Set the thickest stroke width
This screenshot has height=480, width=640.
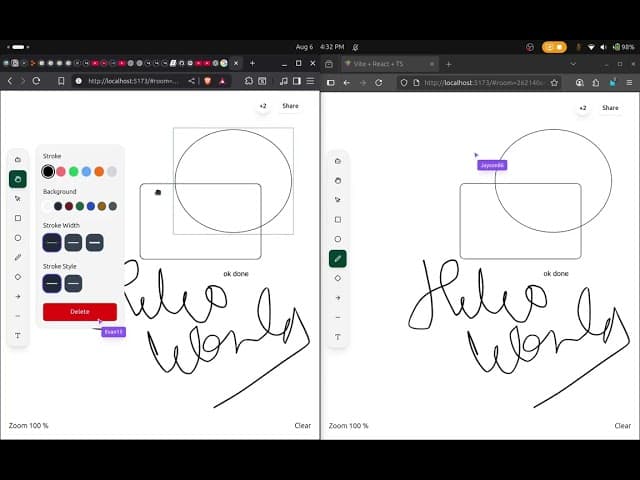[95, 243]
